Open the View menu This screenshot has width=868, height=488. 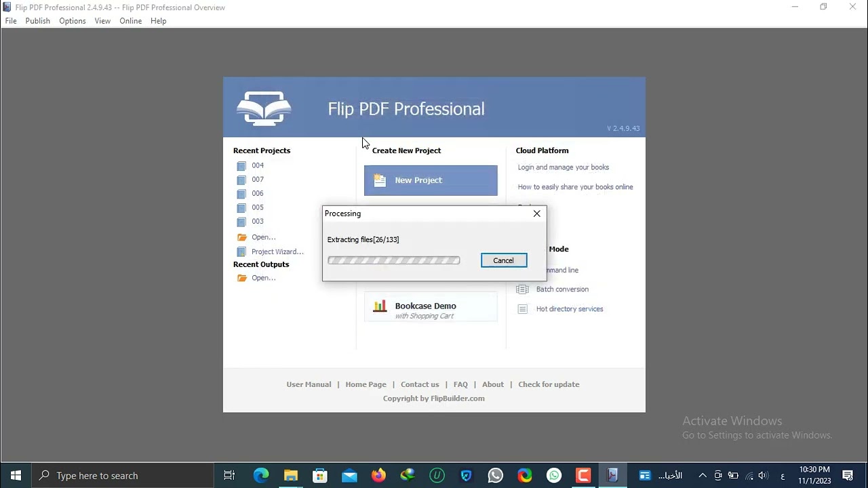tap(102, 21)
